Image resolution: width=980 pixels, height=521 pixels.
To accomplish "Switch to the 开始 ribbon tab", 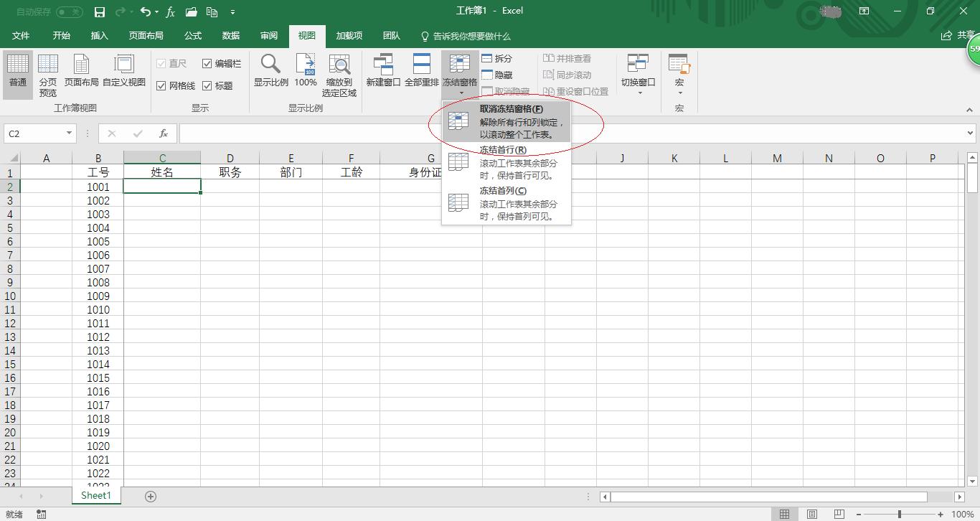I will pyautogui.click(x=60, y=36).
